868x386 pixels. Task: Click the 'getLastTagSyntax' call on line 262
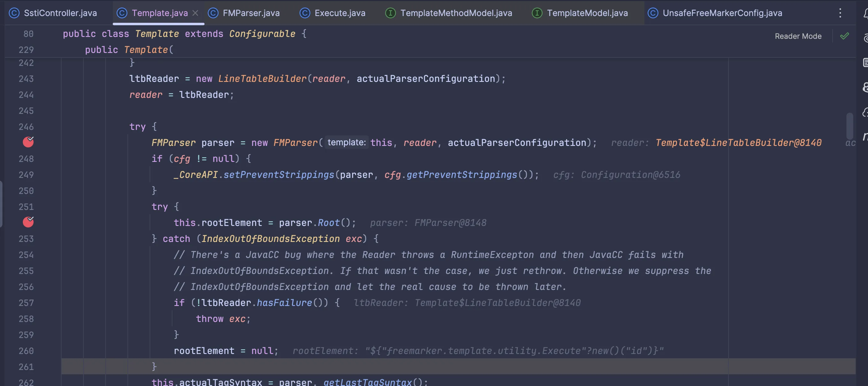(367, 382)
